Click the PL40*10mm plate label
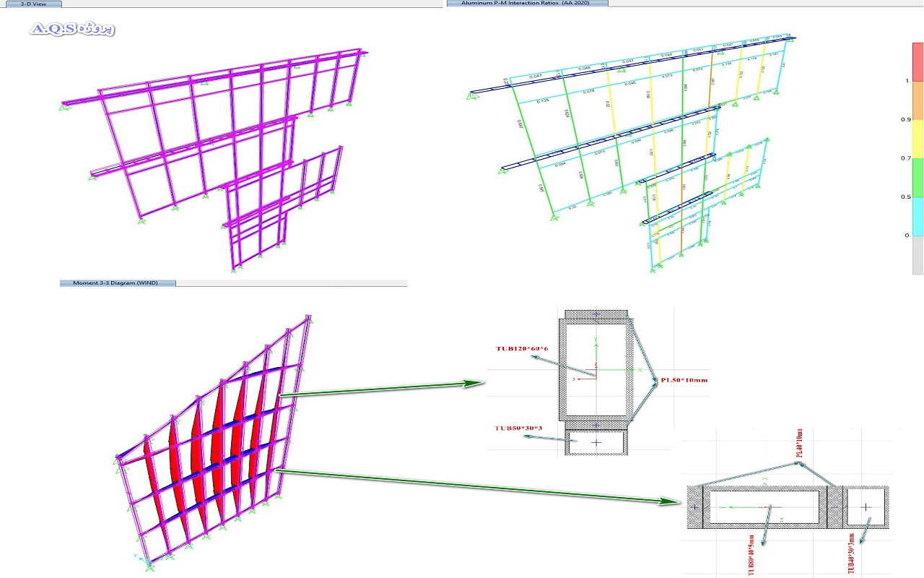The width and height of the screenshot is (924, 578). (x=799, y=444)
